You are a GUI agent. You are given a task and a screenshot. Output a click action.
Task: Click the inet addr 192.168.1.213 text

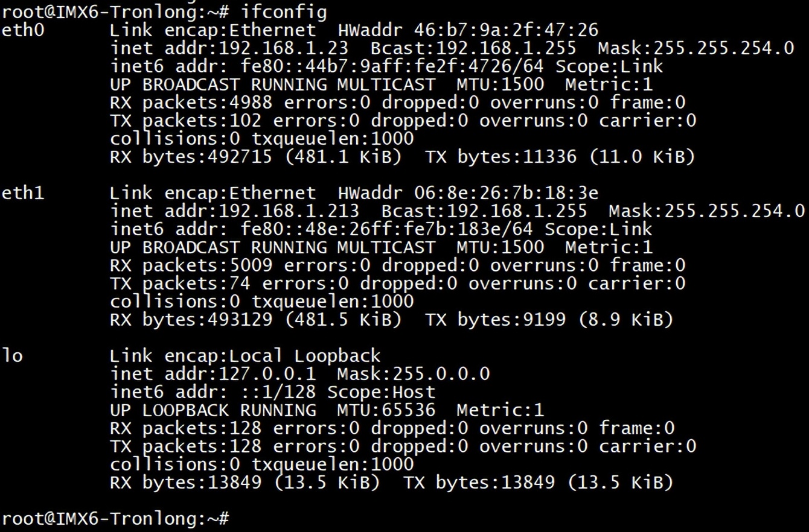coord(235,211)
